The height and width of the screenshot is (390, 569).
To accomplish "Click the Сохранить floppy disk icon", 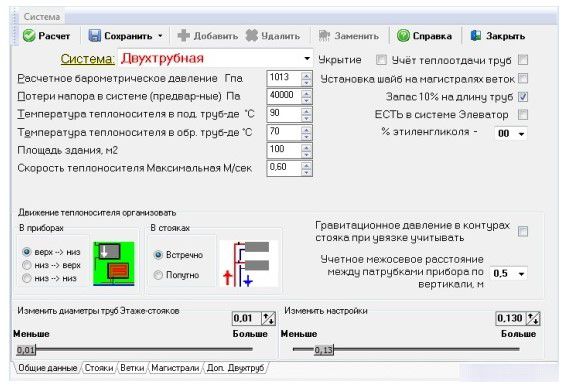I will pyautogui.click(x=94, y=36).
